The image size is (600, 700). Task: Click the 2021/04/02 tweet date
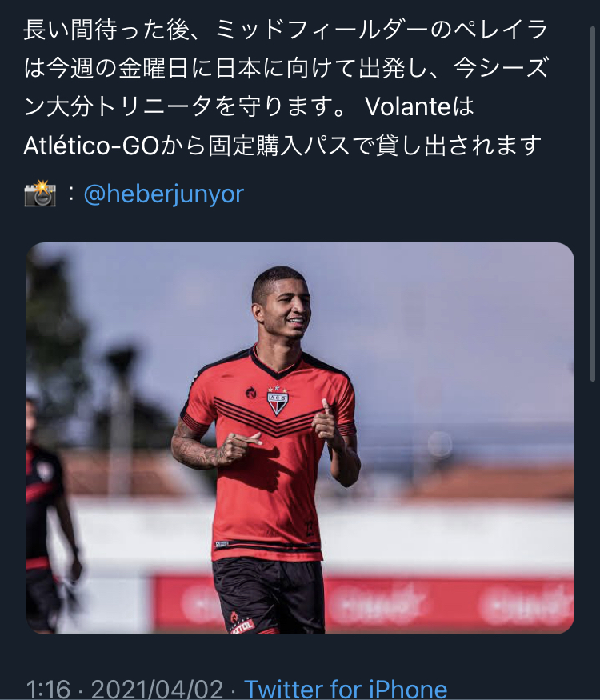point(157,689)
